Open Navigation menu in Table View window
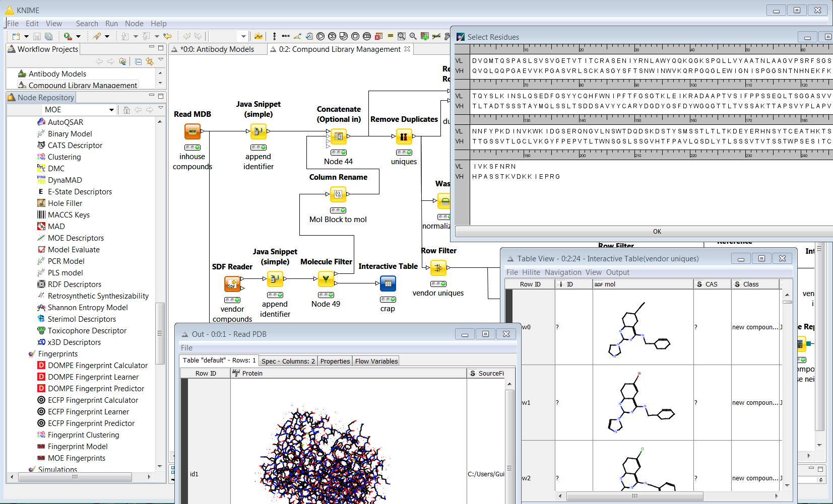This screenshot has width=833, height=504. click(x=563, y=272)
